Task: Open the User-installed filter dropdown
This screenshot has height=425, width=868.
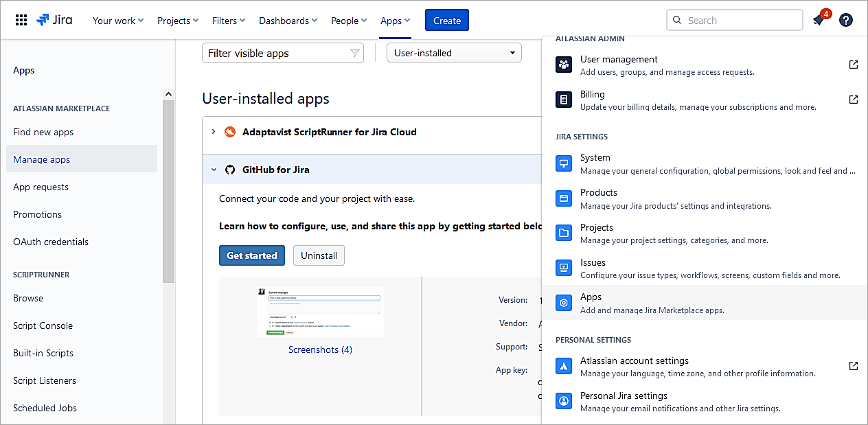Action: [454, 53]
